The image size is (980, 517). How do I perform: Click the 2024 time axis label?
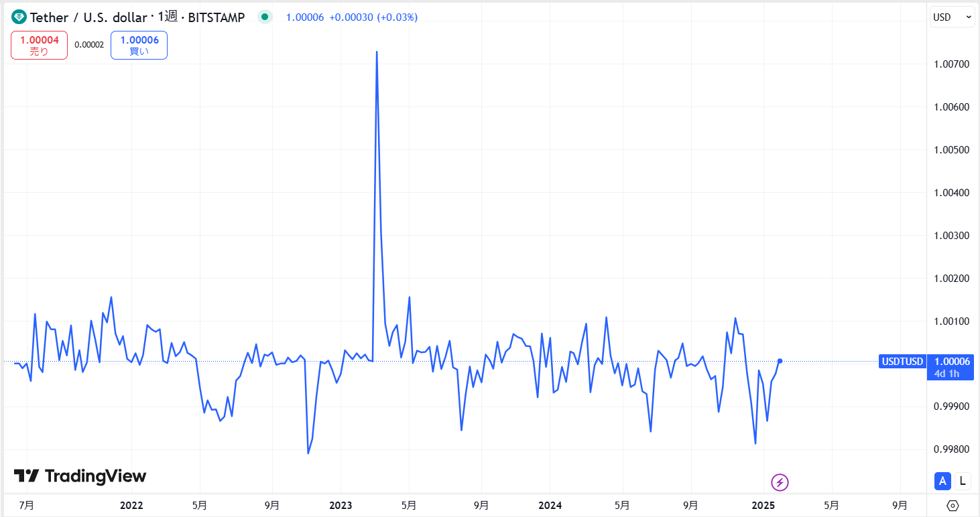[x=550, y=505]
